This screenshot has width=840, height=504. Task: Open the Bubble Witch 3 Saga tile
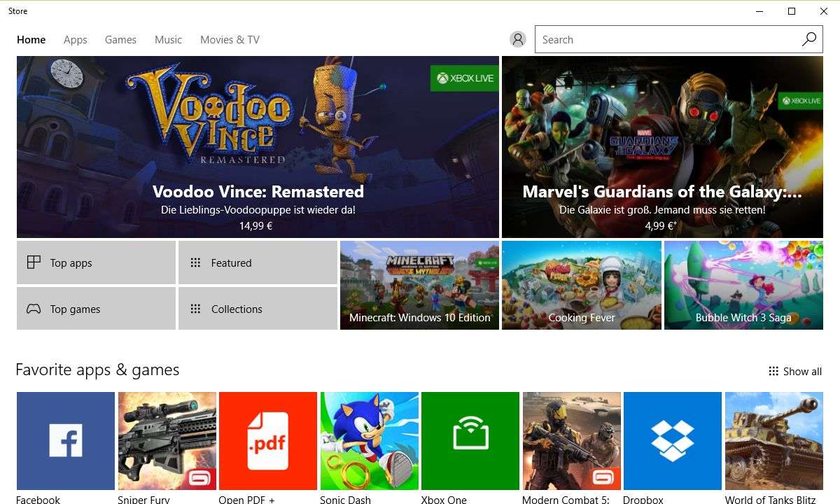pyautogui.click(x=743, y=286)
